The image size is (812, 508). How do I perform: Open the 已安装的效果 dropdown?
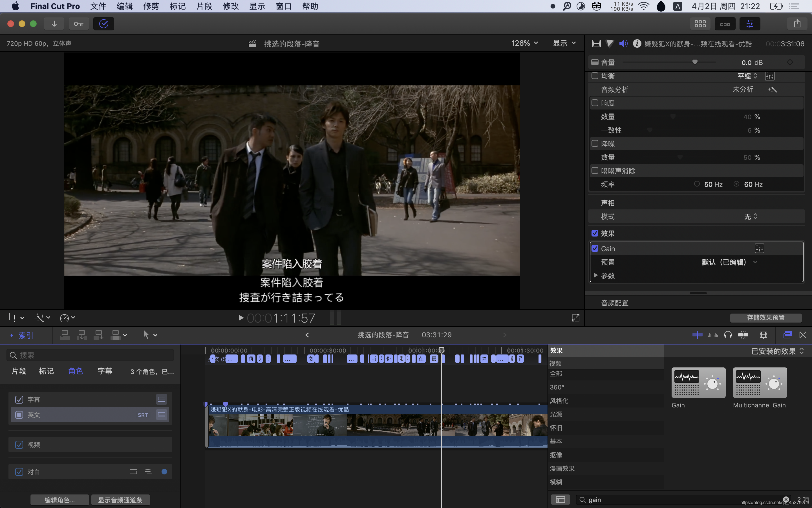point(777,351)
